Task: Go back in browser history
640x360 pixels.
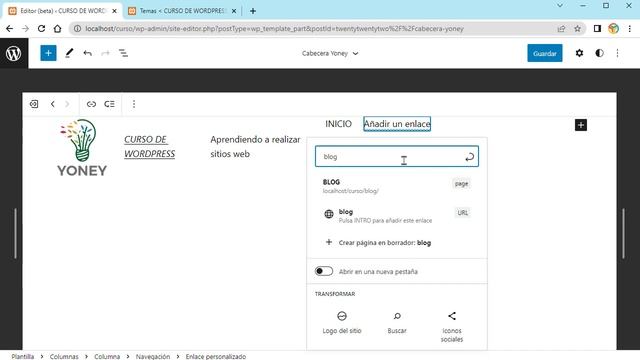Action: 9,29
